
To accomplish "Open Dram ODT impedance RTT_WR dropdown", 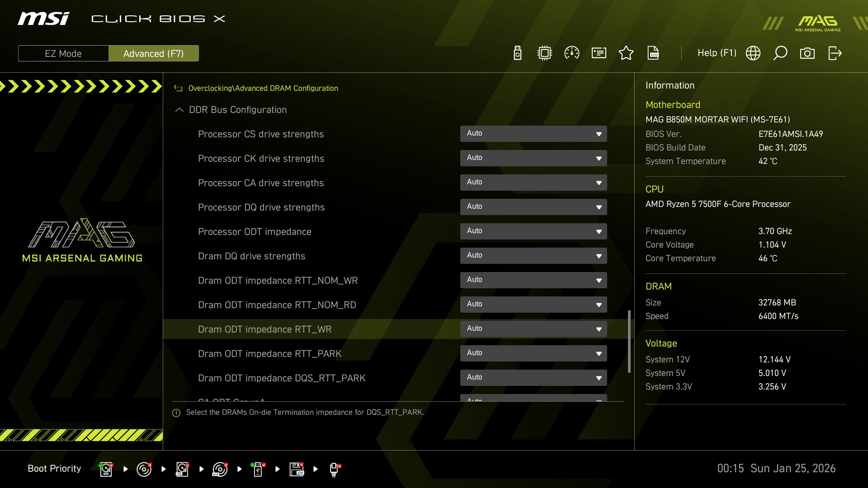I will (x=533, y=329).
